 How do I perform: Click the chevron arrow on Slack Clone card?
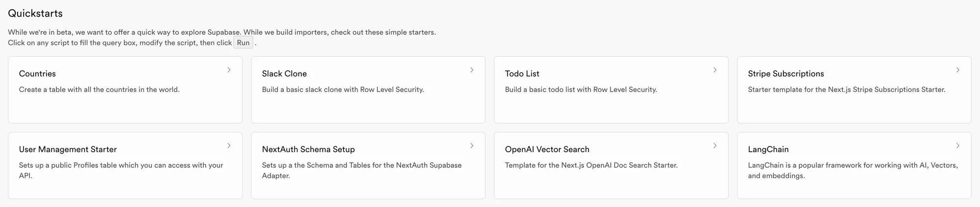point(472,70)
